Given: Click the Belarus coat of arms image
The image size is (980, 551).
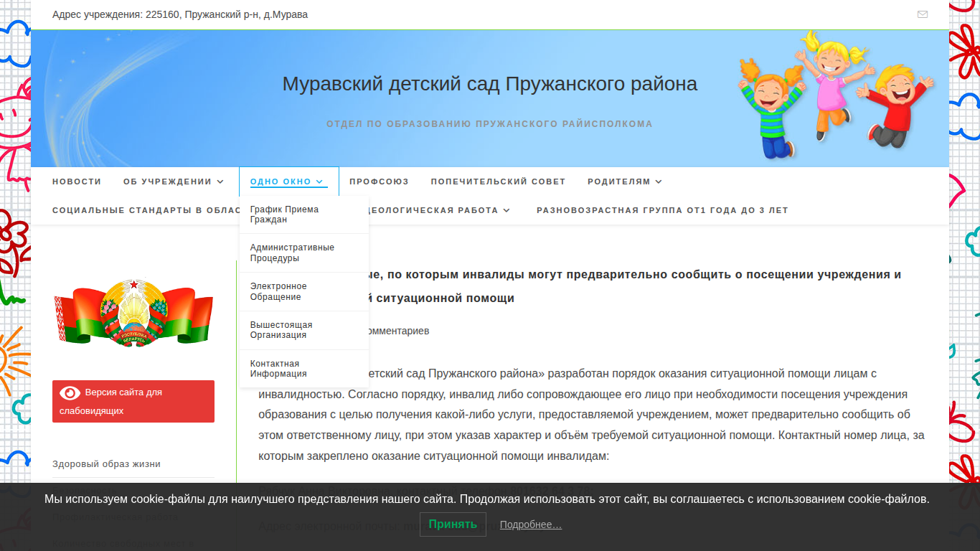Looking at the screenshot, I should coord(133,313).
